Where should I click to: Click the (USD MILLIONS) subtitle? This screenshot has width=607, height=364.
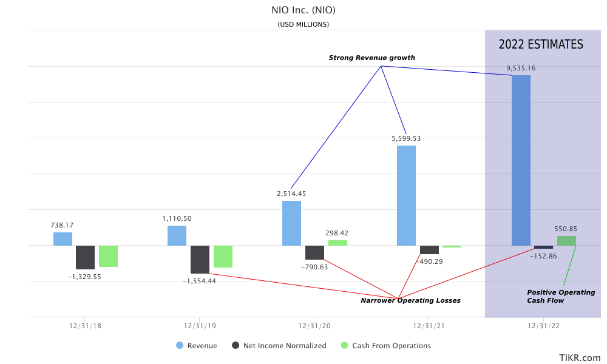coord(303,24)
